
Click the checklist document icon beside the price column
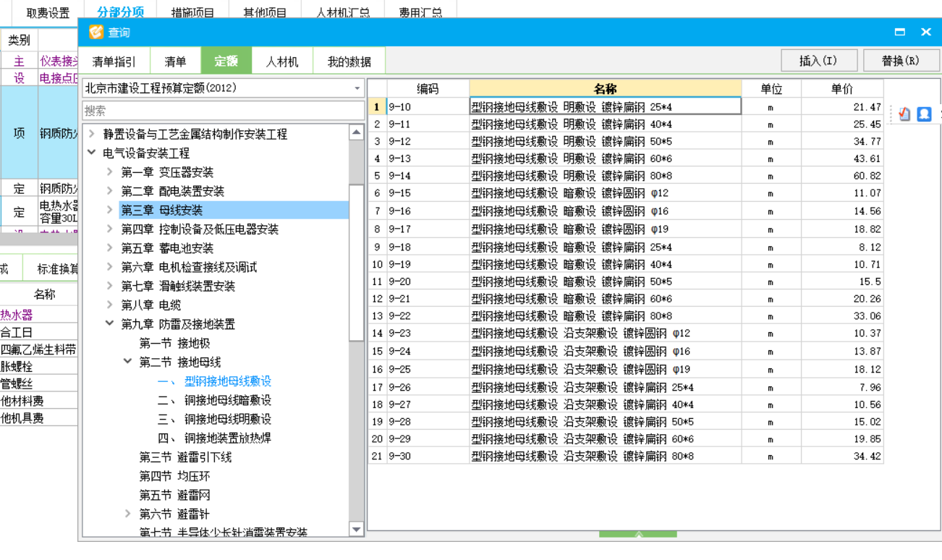click(904, 114)
